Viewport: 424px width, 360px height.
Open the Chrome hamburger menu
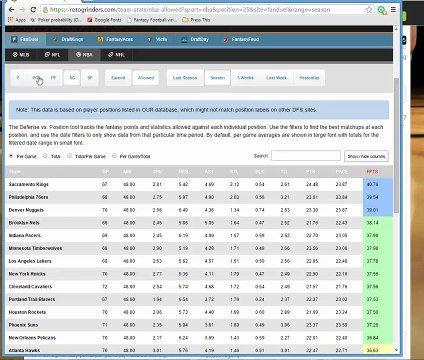coord(393,10)
